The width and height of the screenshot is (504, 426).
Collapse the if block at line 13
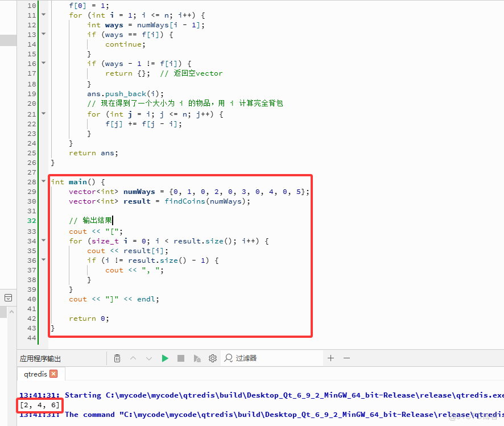[43, 34]
